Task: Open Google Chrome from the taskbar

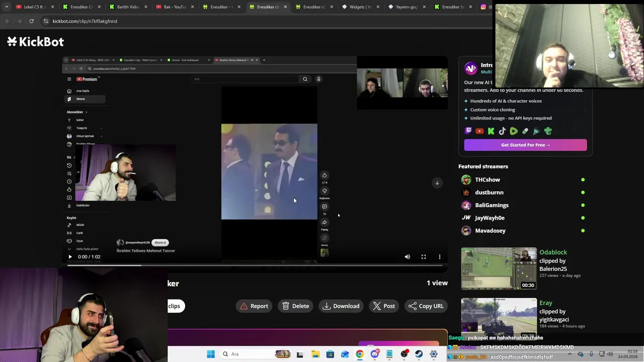Action: click(x=360, y=354)
